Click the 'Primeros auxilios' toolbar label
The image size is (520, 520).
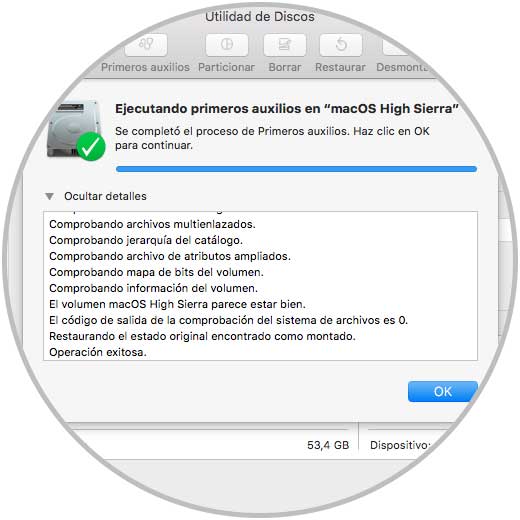[145, 67]
